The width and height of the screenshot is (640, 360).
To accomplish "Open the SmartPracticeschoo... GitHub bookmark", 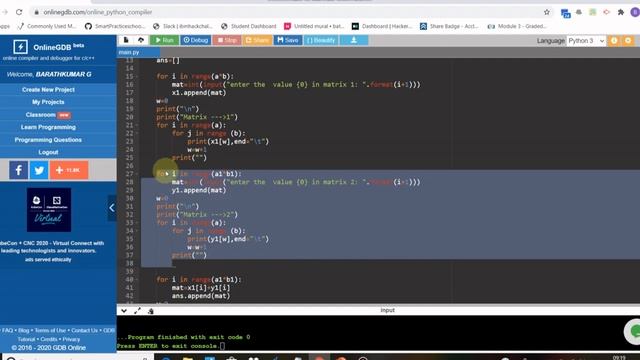I will 115,26.
